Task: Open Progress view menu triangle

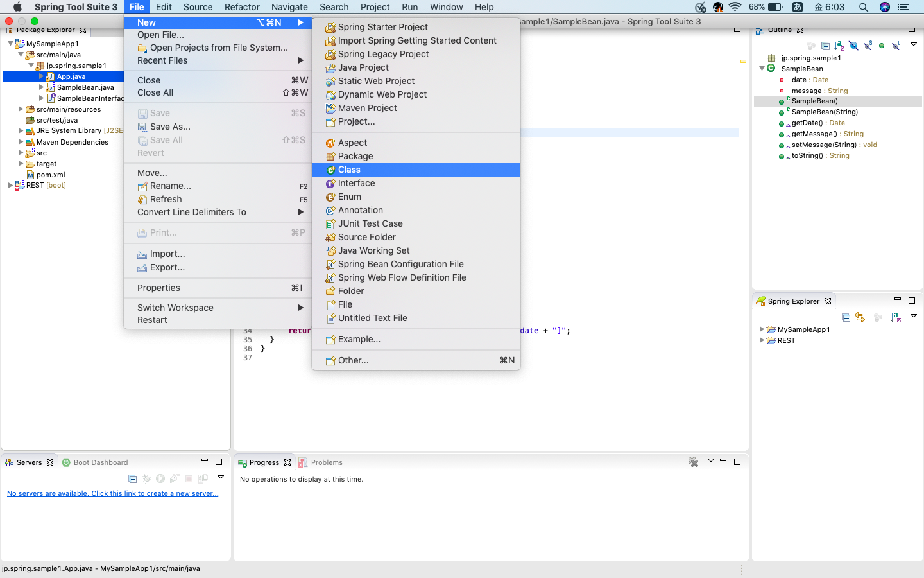Action: tap(710, 460)
